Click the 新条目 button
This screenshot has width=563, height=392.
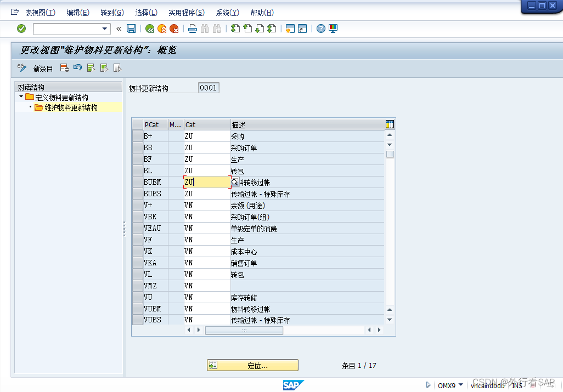coord(42,68)
